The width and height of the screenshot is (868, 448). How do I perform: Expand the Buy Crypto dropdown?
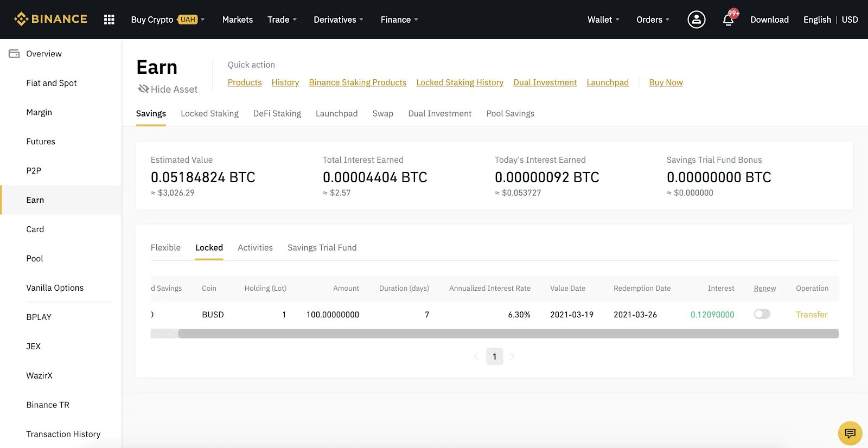click(x=168, y=20)
